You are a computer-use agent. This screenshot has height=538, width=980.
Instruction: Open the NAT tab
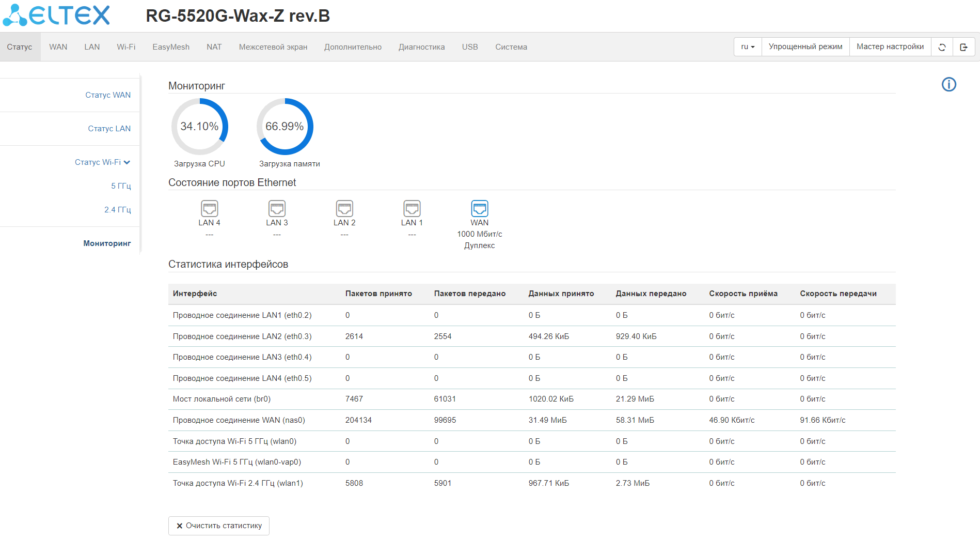pos(214,47)
